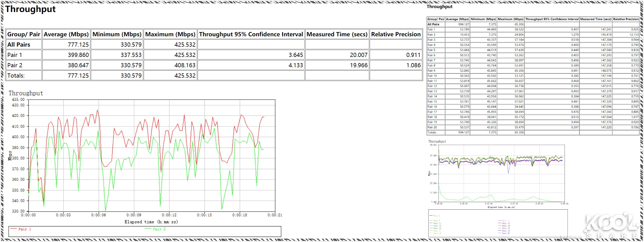
Task: Click Average (Mbps) header in the large table
Action: pos(66,34)
